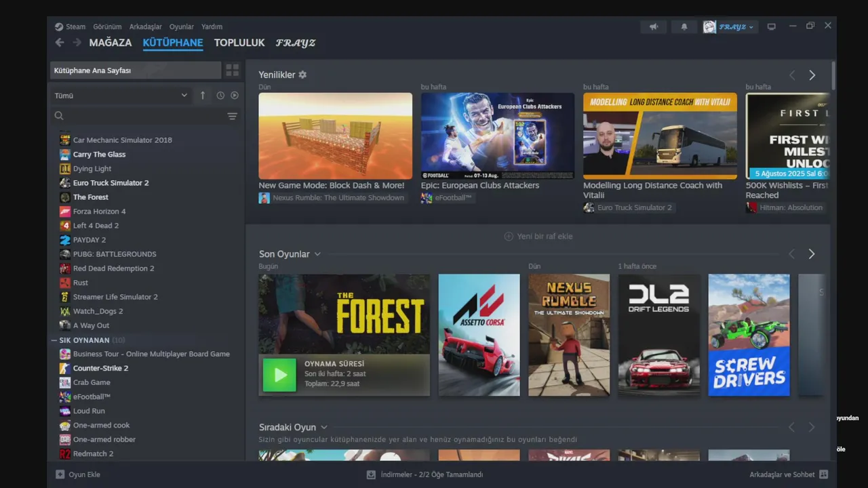The width and height of the screenshot is (868, 488).
Task: Expand the Son Oyunlar shelf dropdown
Action: [x=317, y=254]
